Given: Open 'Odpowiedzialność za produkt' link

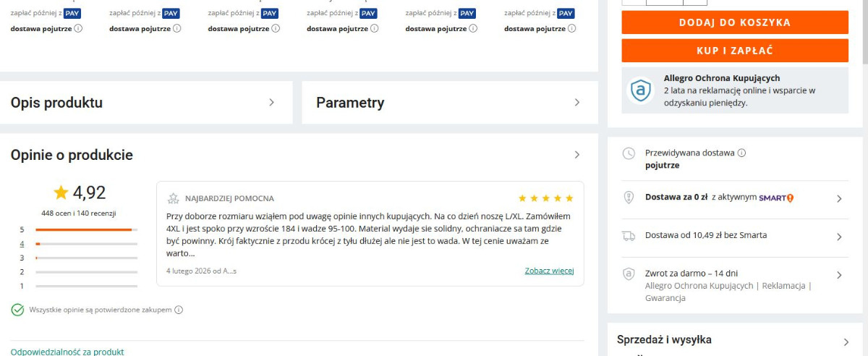Looking at the screenshot, I should click(x=67, y=352).
